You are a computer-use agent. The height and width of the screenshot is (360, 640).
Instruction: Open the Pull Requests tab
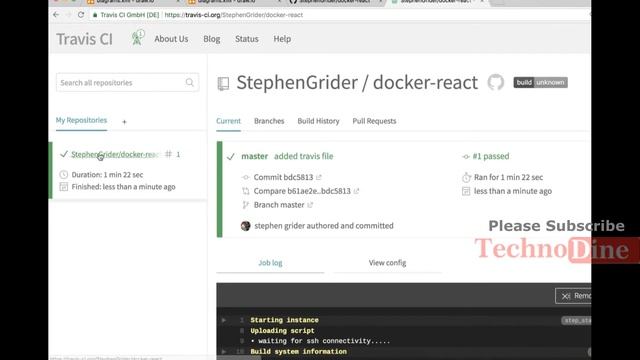374,121
